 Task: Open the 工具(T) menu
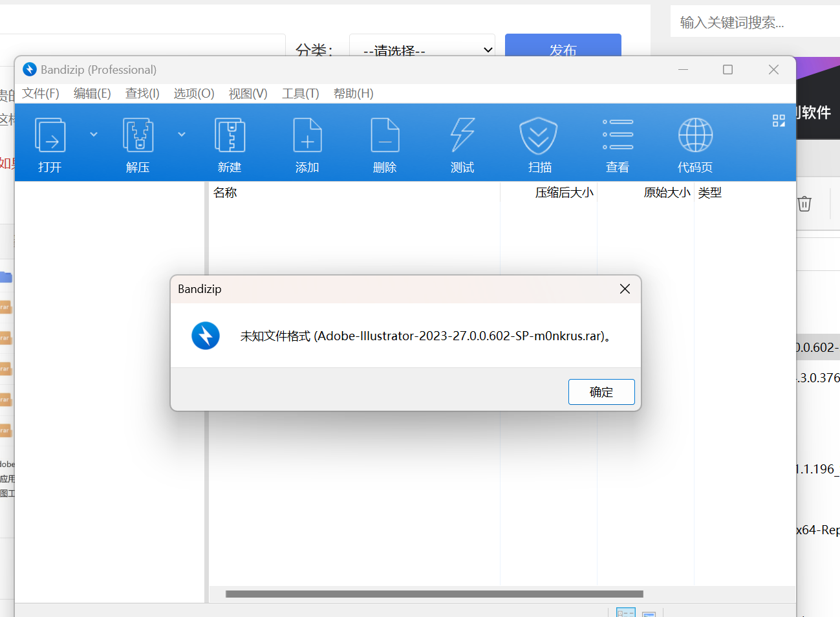[x=301, y=94]
